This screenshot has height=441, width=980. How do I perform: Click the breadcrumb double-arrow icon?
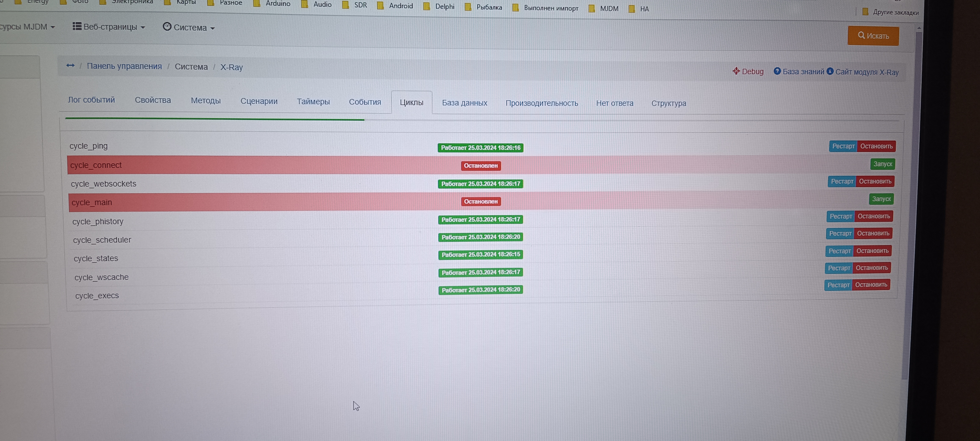pos(70,66)
